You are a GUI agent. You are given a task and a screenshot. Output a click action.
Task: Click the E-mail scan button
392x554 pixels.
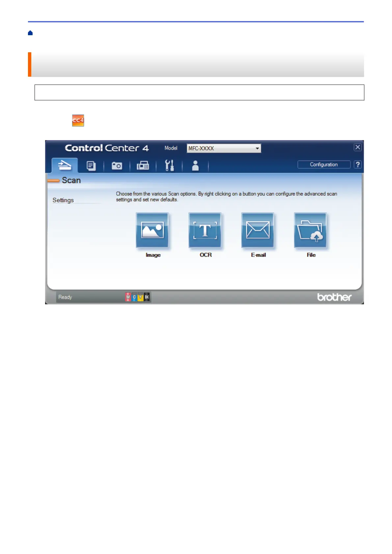coord(258,230)
